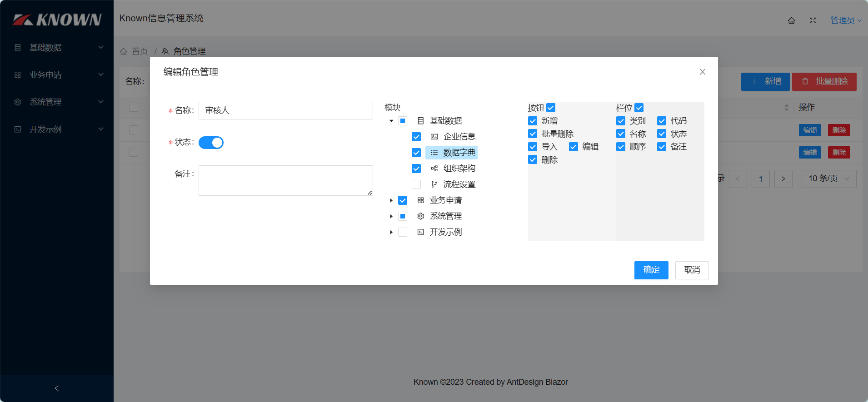Screen dimensions: 868x402
Task: Click the table column sort arrows
Action: [787, 108]
